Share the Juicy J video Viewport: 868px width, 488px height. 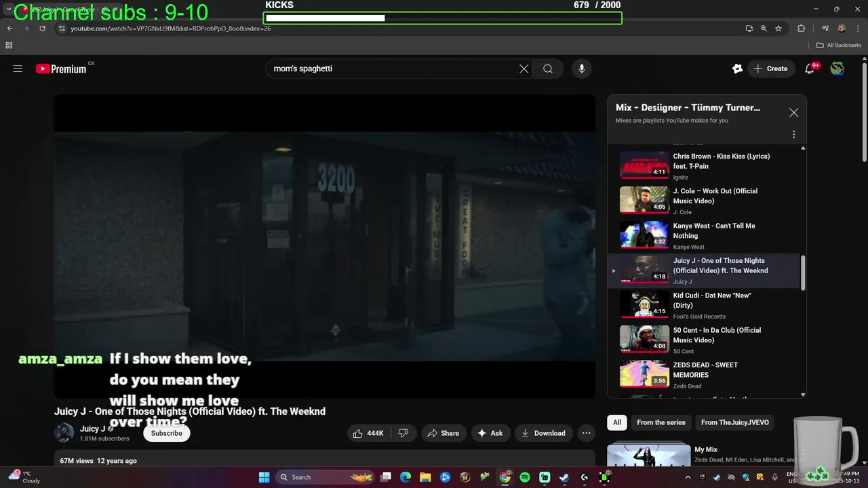(x=442, y=433)
